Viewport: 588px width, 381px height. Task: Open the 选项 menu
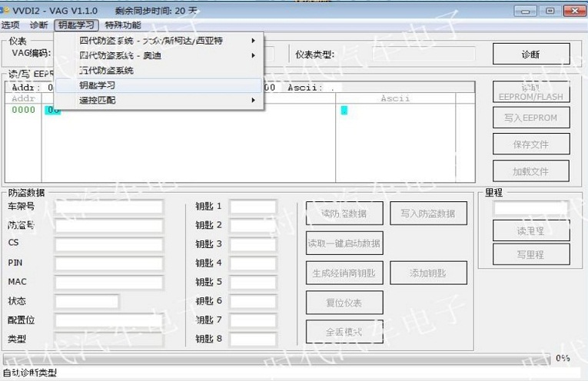[x=10, y=25]
